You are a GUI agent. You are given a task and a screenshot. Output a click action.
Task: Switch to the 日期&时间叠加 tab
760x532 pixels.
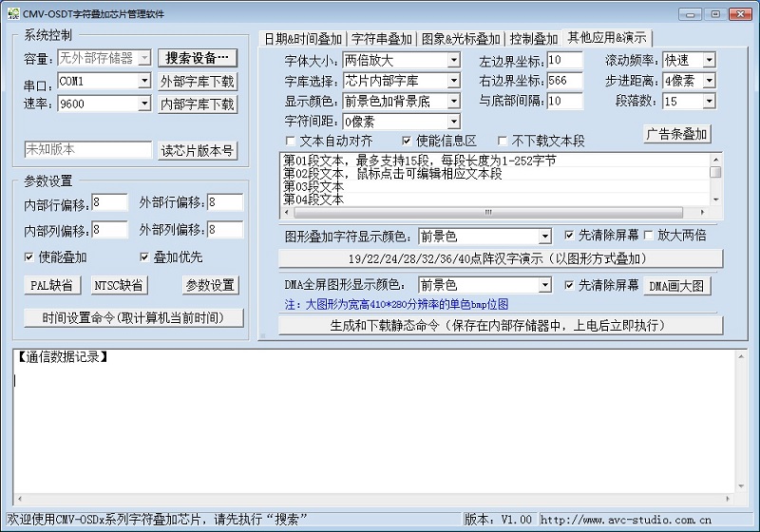(x=301, y=39)
